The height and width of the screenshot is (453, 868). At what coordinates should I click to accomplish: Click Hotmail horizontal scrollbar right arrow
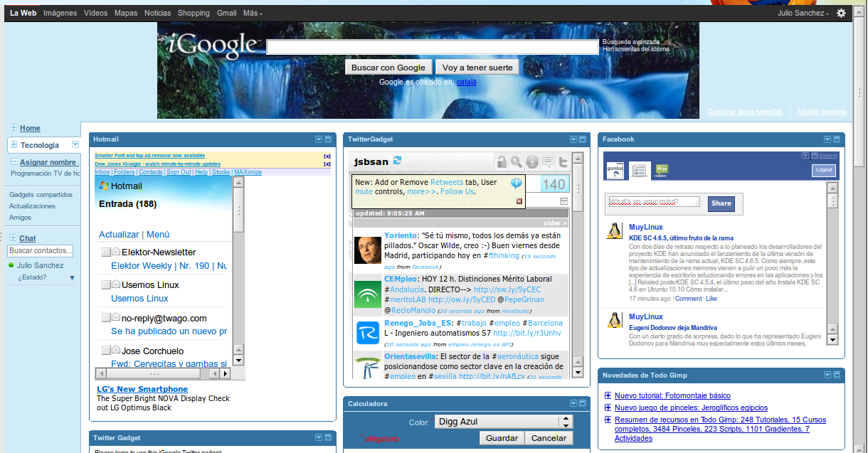point(226,373)
